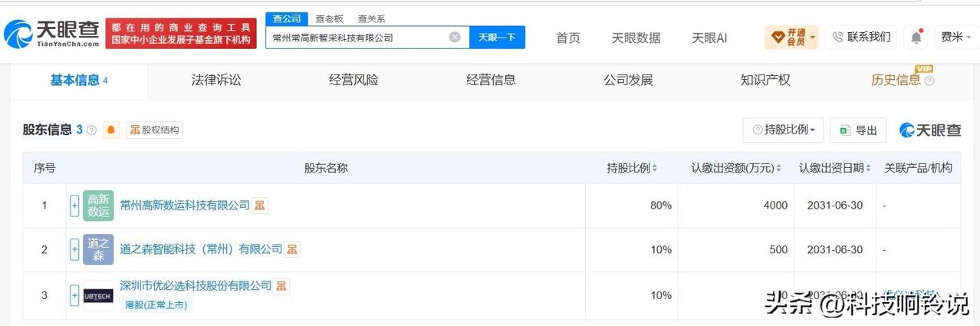Screen dimensions: 980x326
Task: Open equity structure icon for 常州高新数运科技有限公司
Action: (260, 206)
